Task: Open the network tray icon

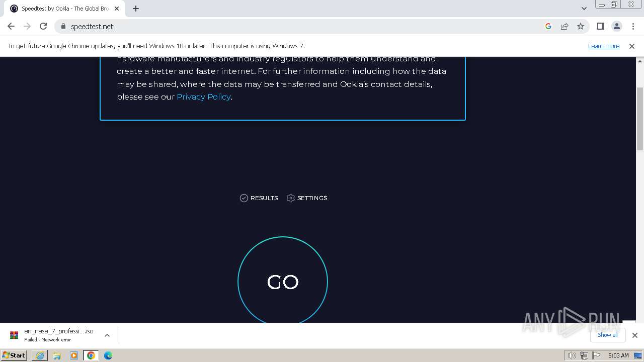Action: (x=584, y=355)
